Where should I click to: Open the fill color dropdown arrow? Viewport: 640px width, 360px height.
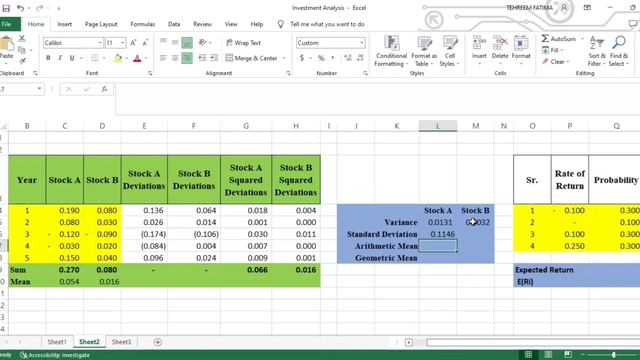[x=127, y=58]
